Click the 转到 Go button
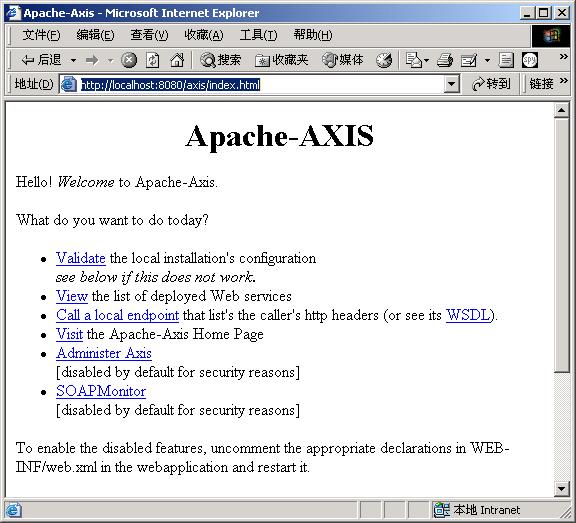576x523 pixels. 491,84
